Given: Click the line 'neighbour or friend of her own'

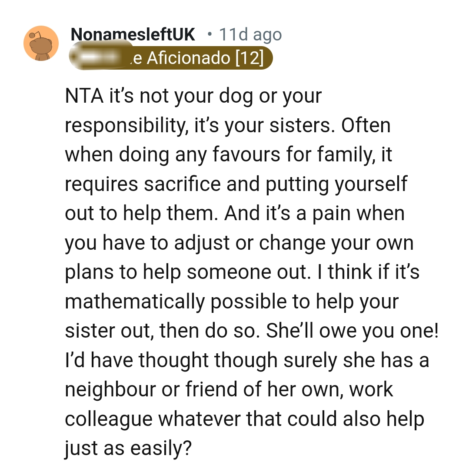Looking at the screenshot, I should [x=229, y=390].
